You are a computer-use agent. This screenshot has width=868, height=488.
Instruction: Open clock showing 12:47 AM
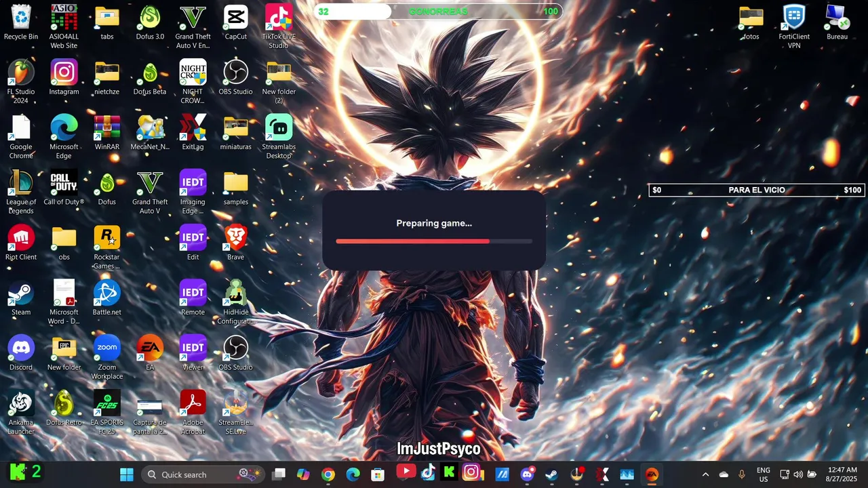click(843, 474)
